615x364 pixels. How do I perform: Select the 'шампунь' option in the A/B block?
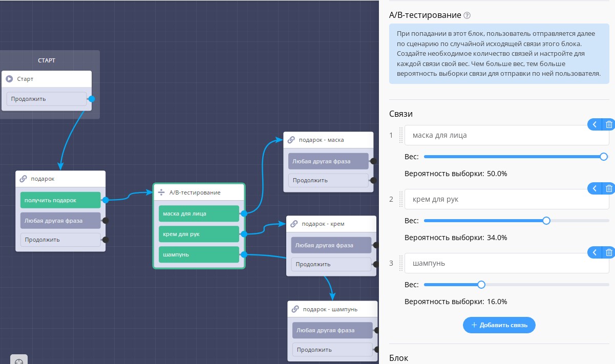(199, 254)
